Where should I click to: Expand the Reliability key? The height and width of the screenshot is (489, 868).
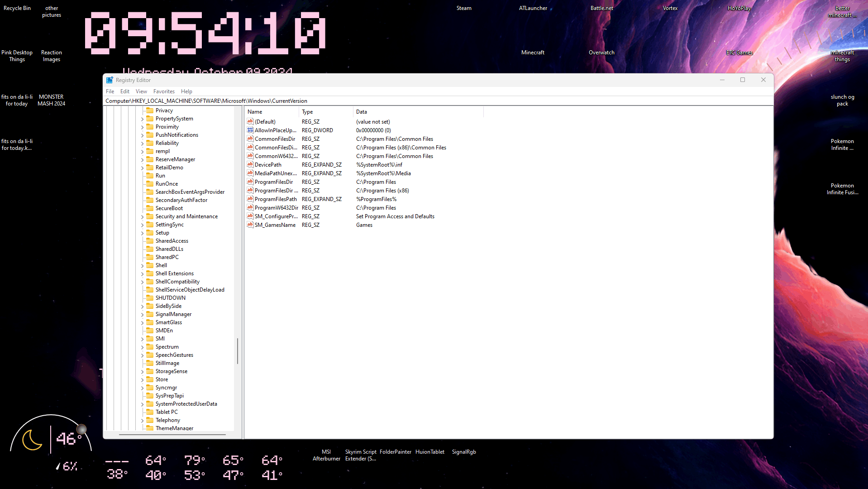pyautogui.click(x=142, y=144)
